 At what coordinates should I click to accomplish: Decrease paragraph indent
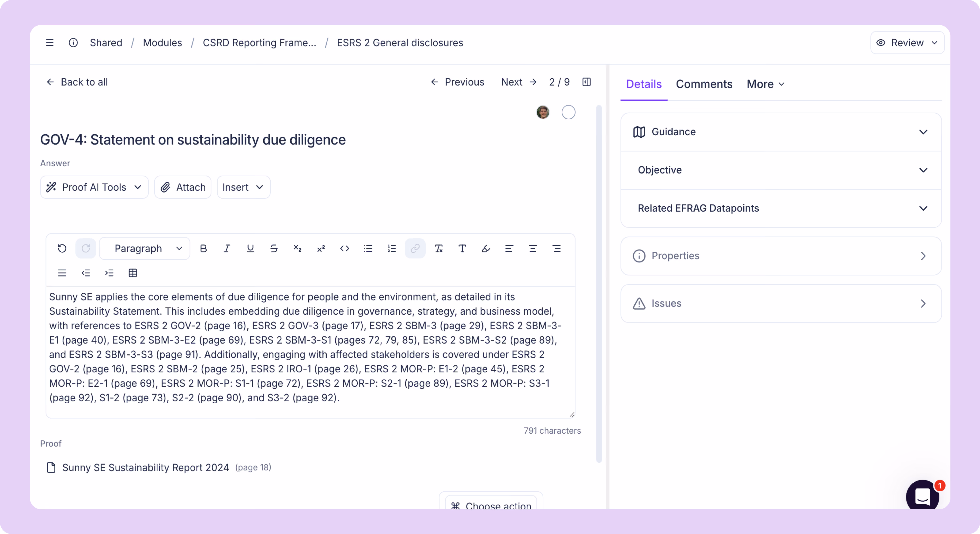pos(86,273)
